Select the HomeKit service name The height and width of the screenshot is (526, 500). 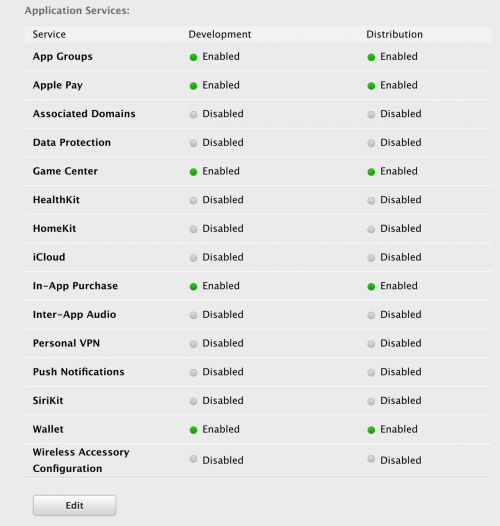coord(54,228)
